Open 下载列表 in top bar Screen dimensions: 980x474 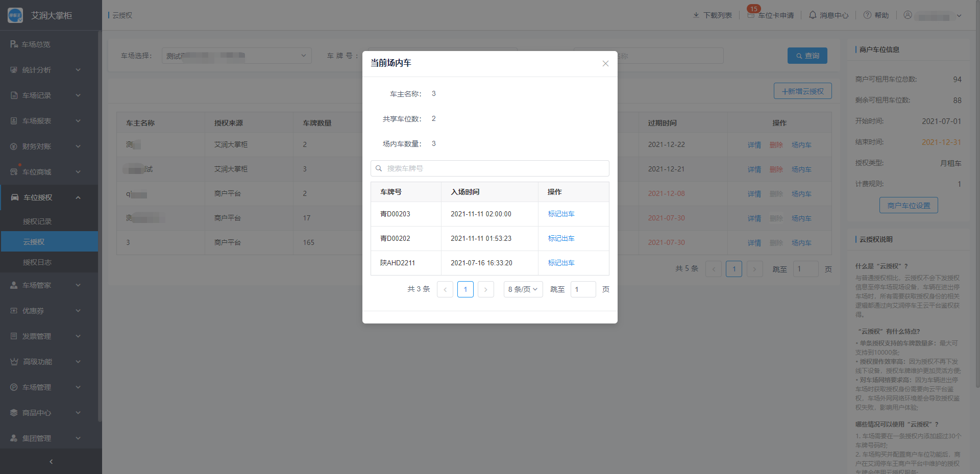pyautogui.click(x=713, y=15)
